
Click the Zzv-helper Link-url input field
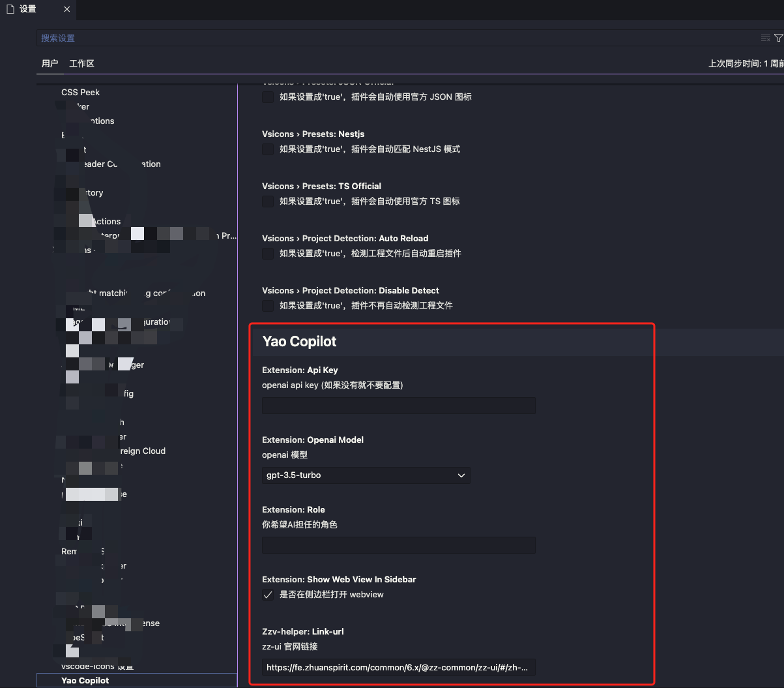coord(399,667)
